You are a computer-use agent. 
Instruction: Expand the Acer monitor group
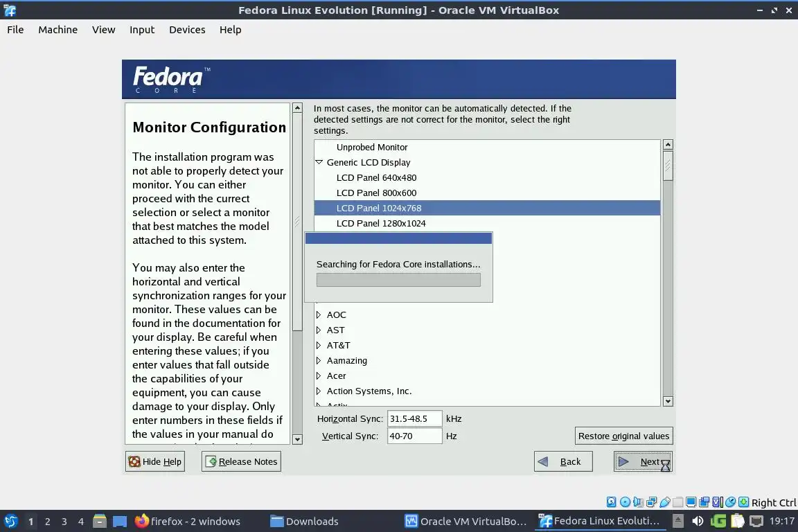[319, 375]
